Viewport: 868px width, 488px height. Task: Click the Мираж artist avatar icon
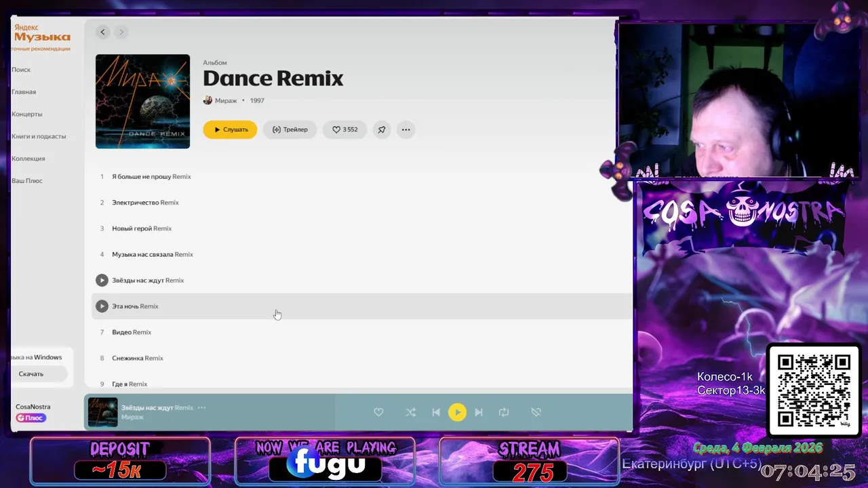pos(208,100)
